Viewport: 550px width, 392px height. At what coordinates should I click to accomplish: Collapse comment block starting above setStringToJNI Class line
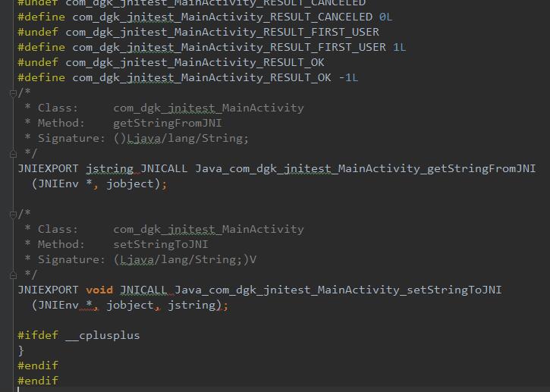(x=13, y=215)
